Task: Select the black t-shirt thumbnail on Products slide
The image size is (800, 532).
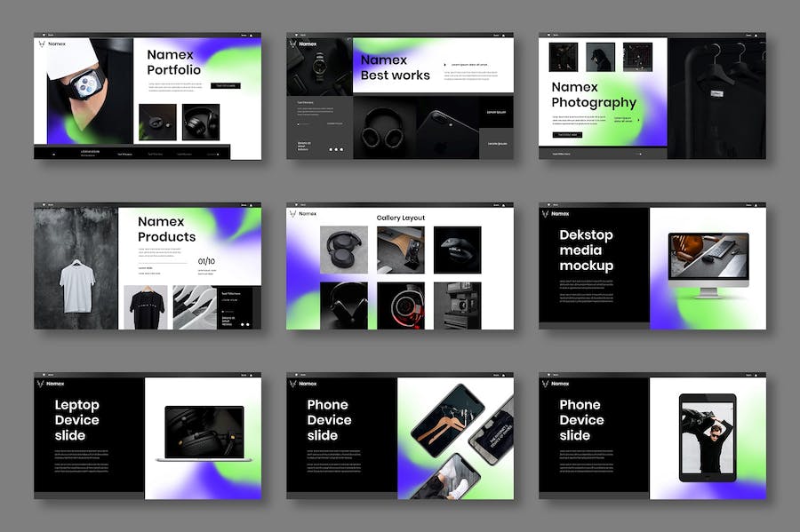Action: [x=144, y=307]
